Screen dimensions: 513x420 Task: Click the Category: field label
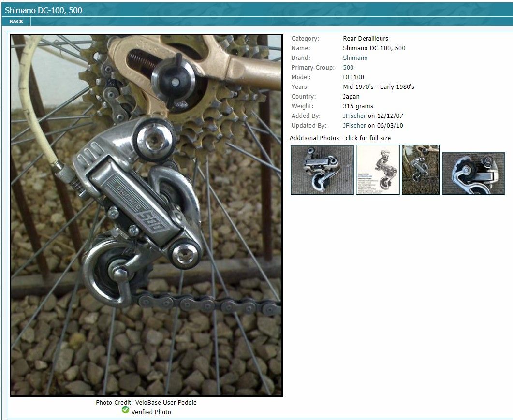click(305, 39)
